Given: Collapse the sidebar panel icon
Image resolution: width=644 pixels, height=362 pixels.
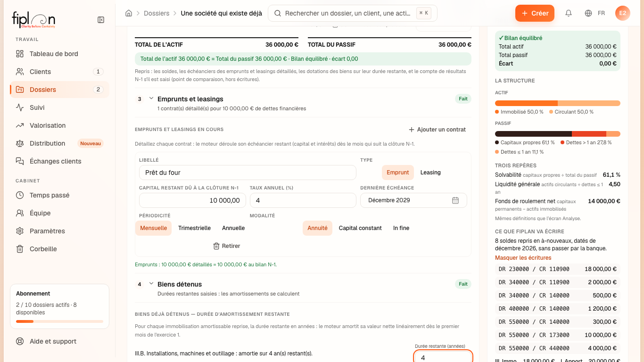Looking at the screenshot, I should point(101,20).
